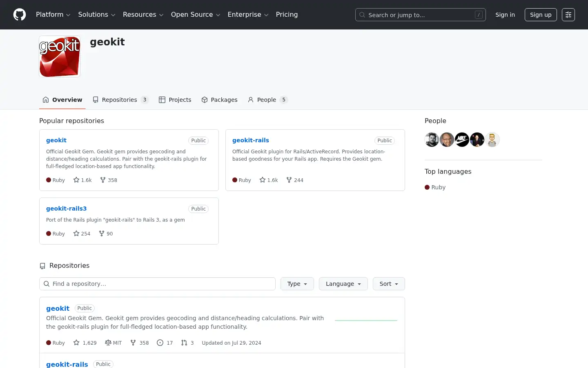Open the GitHub homepage logo
588x368 pixels.
(20, 15)
